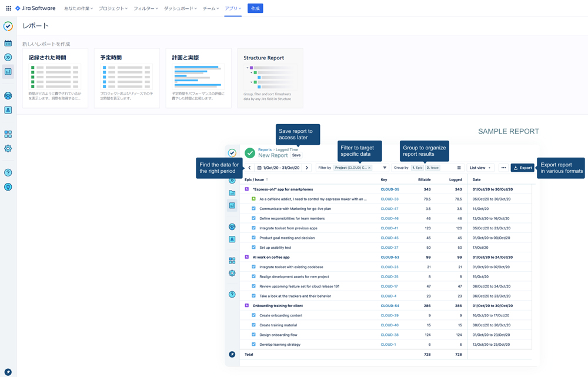588x377 pixels.
Task: Click the レポート page heading
Action: pos(36,26)
